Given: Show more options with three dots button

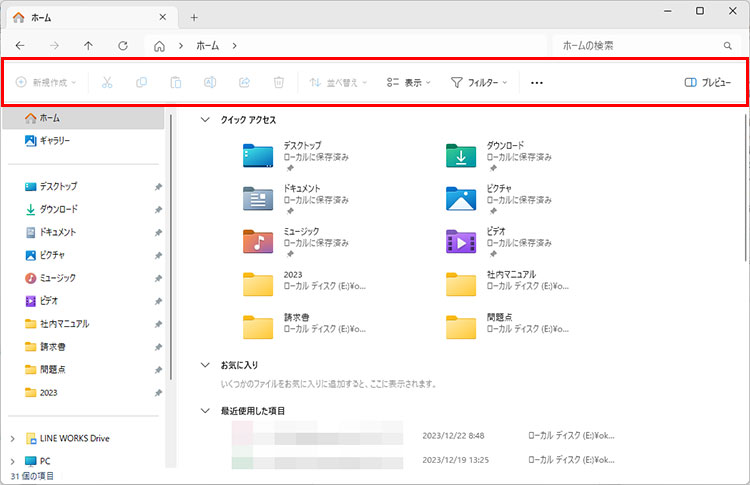Looking at the screenshot, I should [x=537, y=82].
